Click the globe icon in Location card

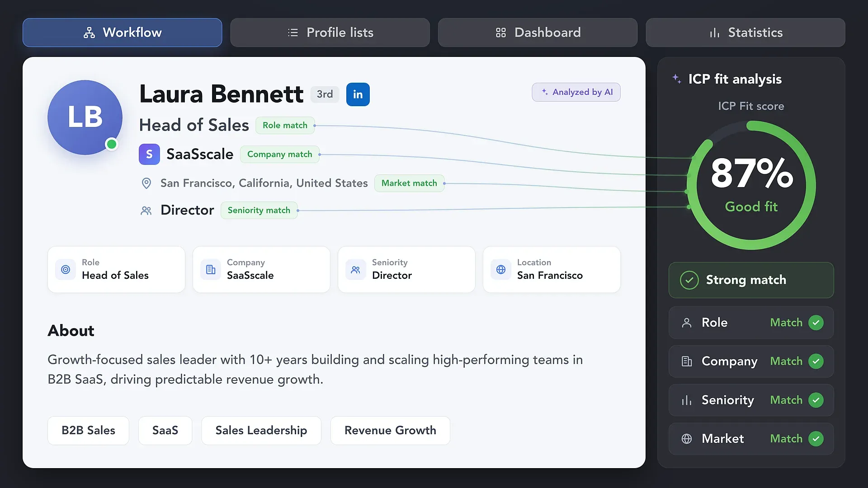pos(501,270)
